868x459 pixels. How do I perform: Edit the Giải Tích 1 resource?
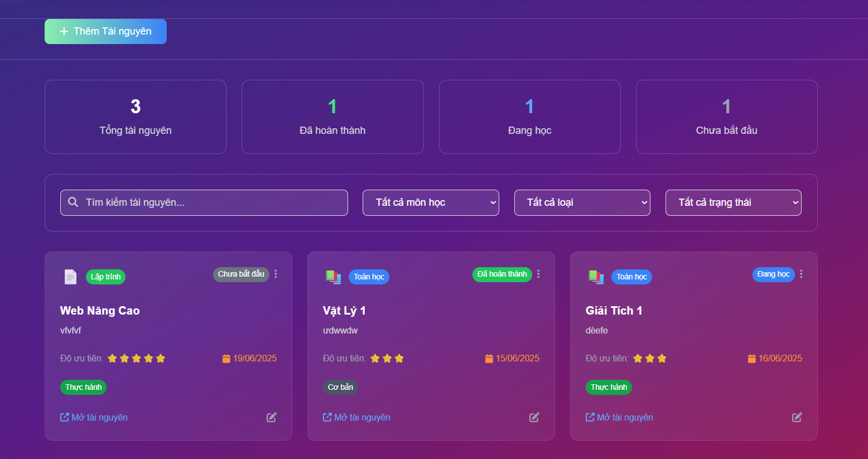tap(797, 417)
